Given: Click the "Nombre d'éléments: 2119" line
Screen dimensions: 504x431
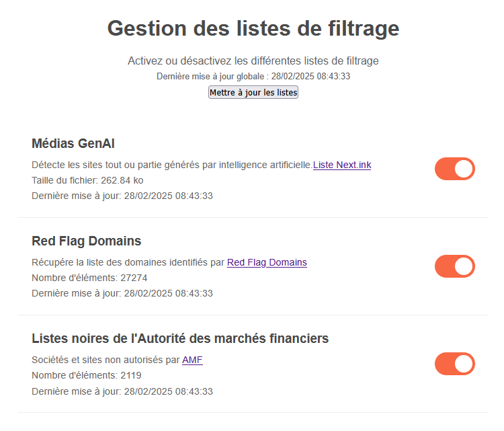Looking at the screenshot, I should [87, 375].
